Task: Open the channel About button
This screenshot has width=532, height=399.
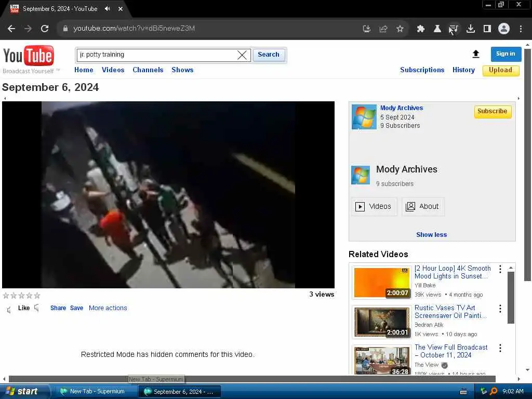Action: (423, 206)
